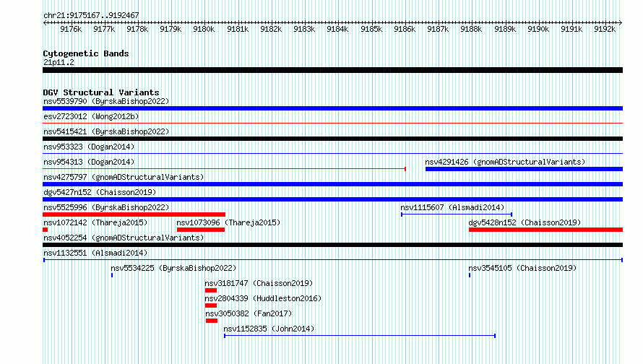
Task: Select the blue nsv5539790 variant bar
Action: pos(332,108)
